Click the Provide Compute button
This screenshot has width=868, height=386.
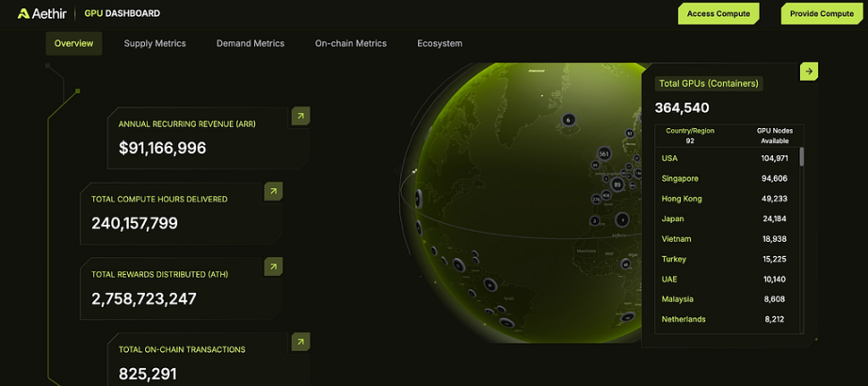(x=822, y=14)
